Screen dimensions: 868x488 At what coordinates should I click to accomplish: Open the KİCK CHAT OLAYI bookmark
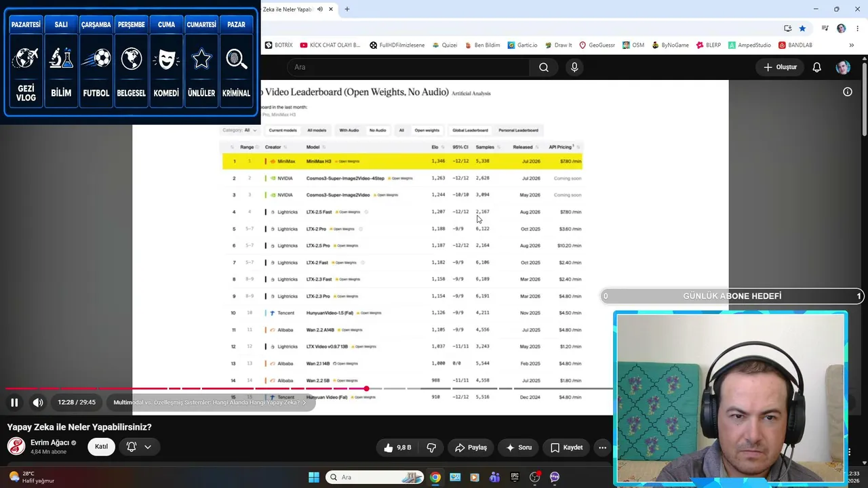(330, 45)
